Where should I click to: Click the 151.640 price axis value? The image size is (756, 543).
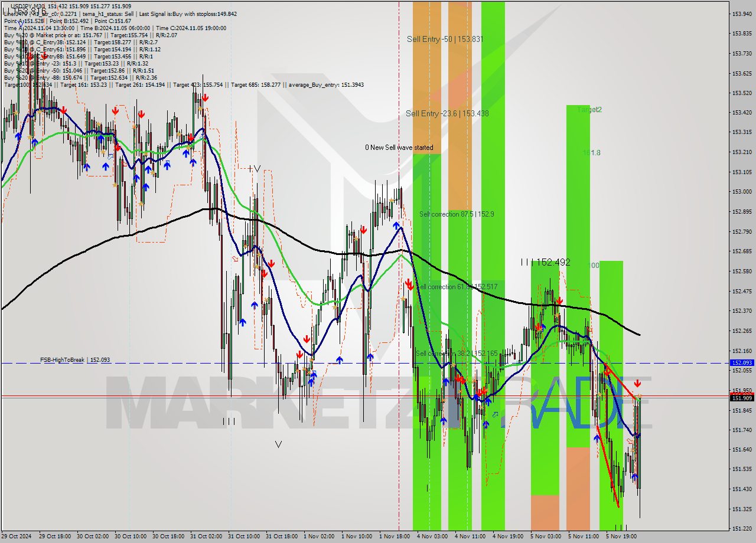pos(742,449)
